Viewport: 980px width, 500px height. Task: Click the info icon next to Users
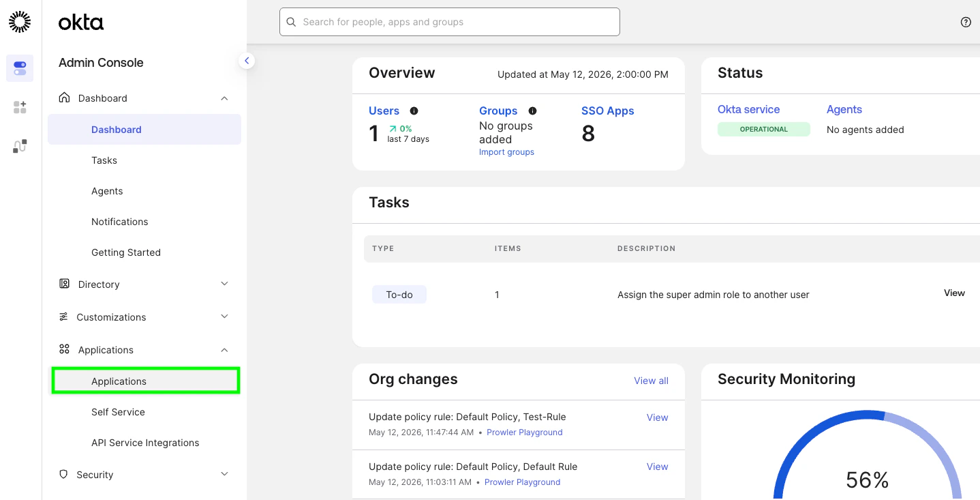[x=414, y=111]
